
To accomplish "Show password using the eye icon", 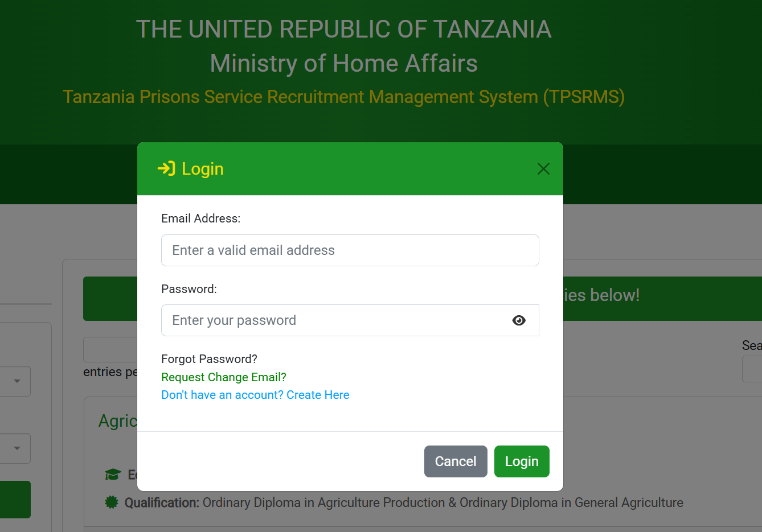I will 519,320.
